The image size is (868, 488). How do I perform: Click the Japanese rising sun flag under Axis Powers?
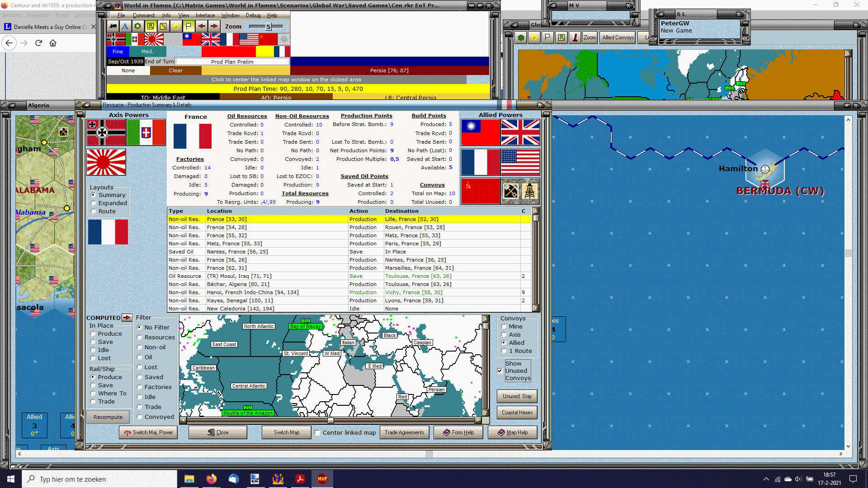click(106, 162)
